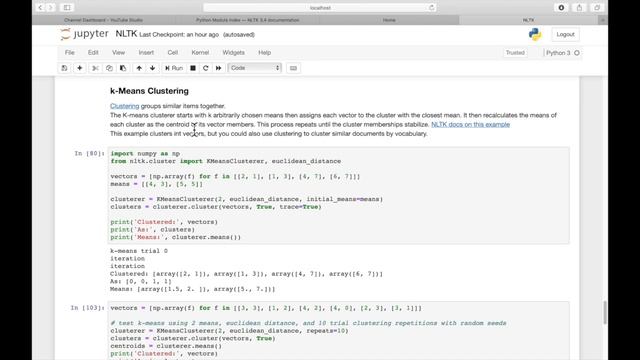Switch to Python Module Index NLTK tab
Viewport: 640px width, 360px height.
tap(247, 20)
